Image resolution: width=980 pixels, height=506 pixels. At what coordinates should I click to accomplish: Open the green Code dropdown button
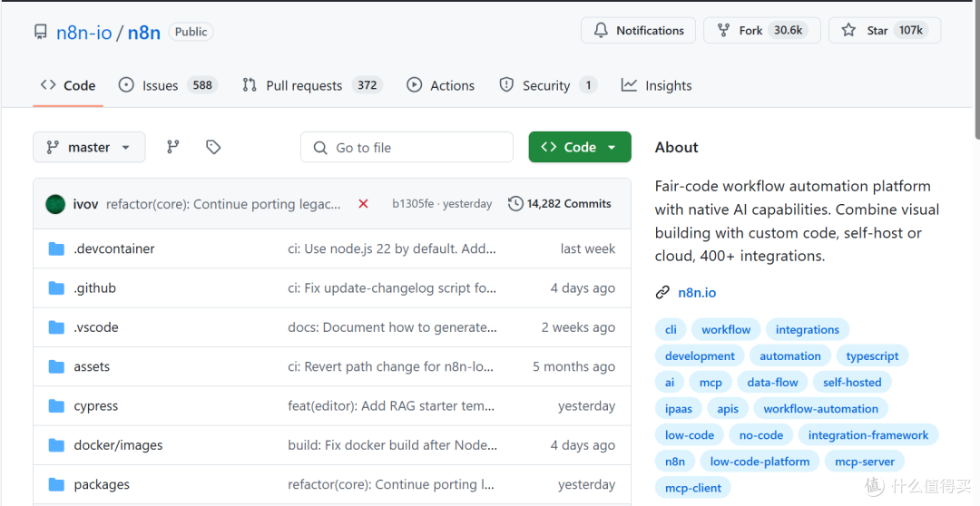point(579,147)
